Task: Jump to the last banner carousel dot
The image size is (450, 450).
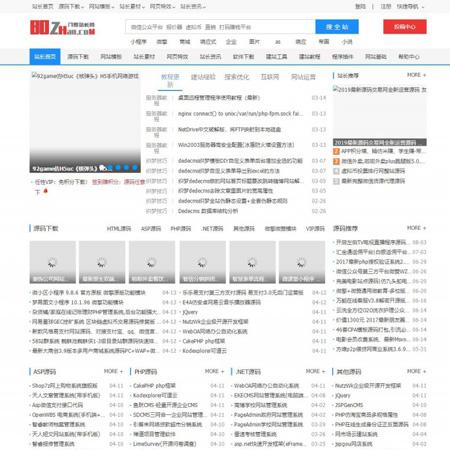Action: 135,168
